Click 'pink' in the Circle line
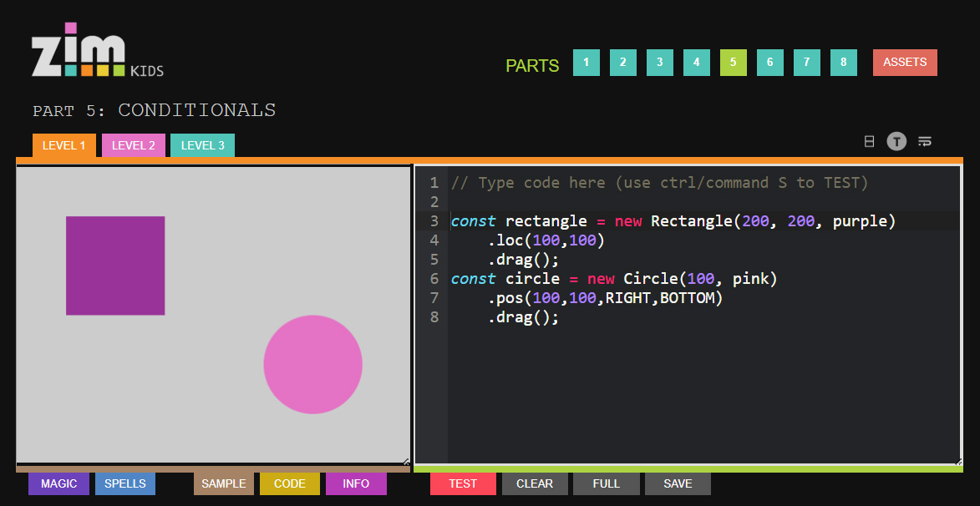The image size is (980, 506). [x=750, y=279]
